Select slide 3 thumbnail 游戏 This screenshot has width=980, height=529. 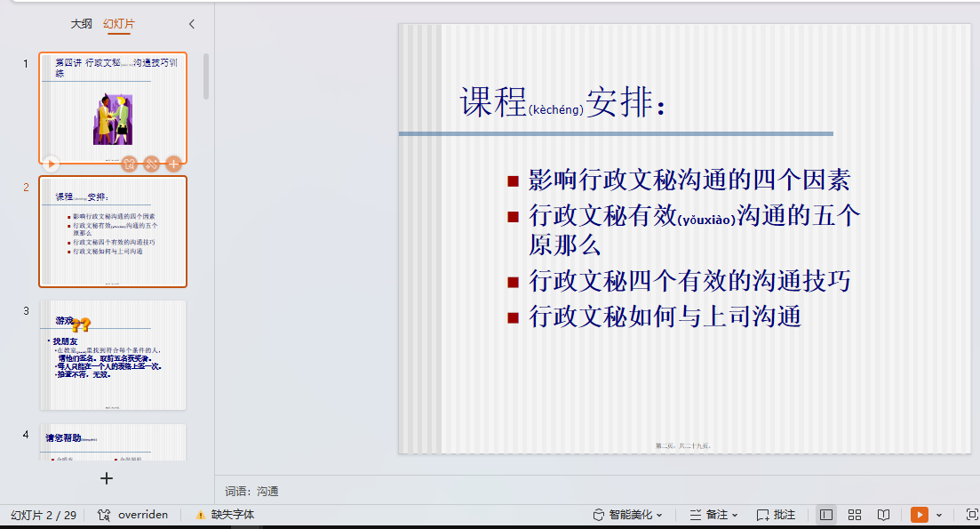point(113,355)
